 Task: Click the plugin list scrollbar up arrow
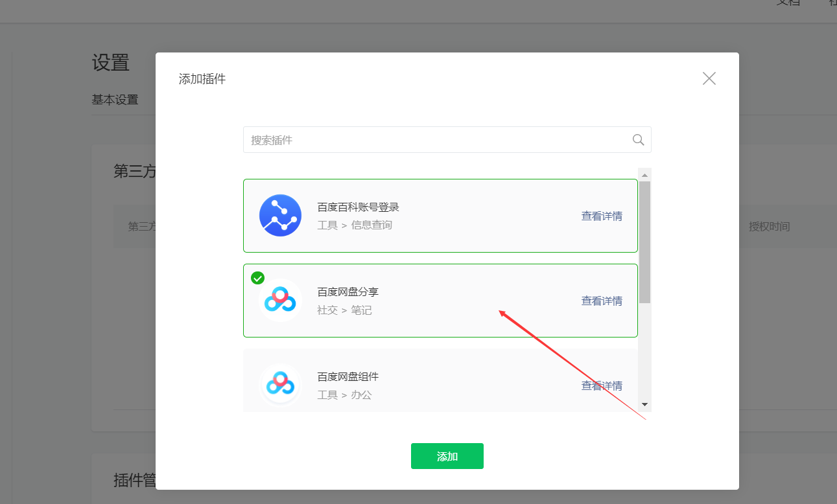click(x=644, y=175)
